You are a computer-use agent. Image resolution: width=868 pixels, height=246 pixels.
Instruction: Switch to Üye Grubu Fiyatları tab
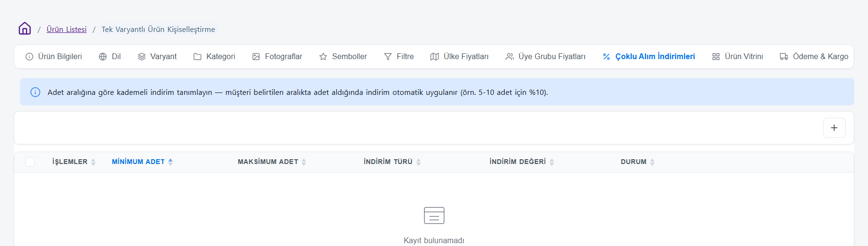coord(546,56)
